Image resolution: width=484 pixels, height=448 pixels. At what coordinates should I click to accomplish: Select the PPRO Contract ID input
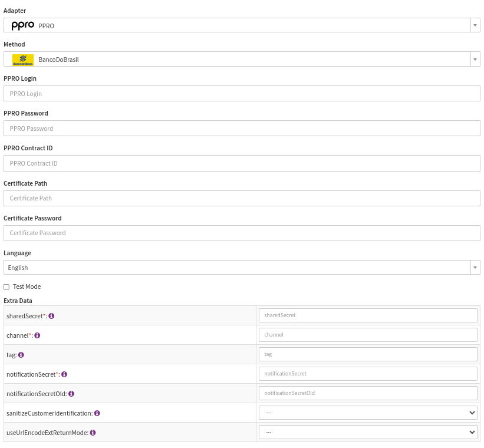(x=242, y=163)
